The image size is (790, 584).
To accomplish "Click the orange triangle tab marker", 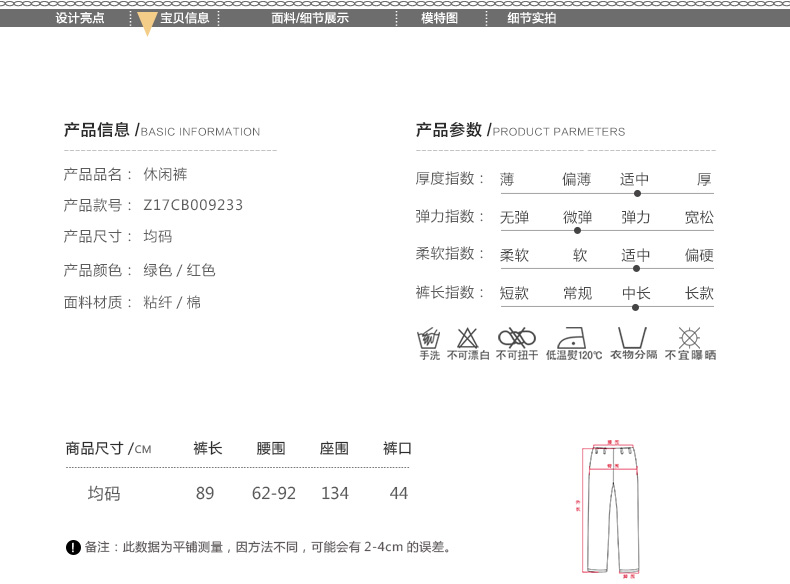I will pyautogui.click(x=147, y=25).
